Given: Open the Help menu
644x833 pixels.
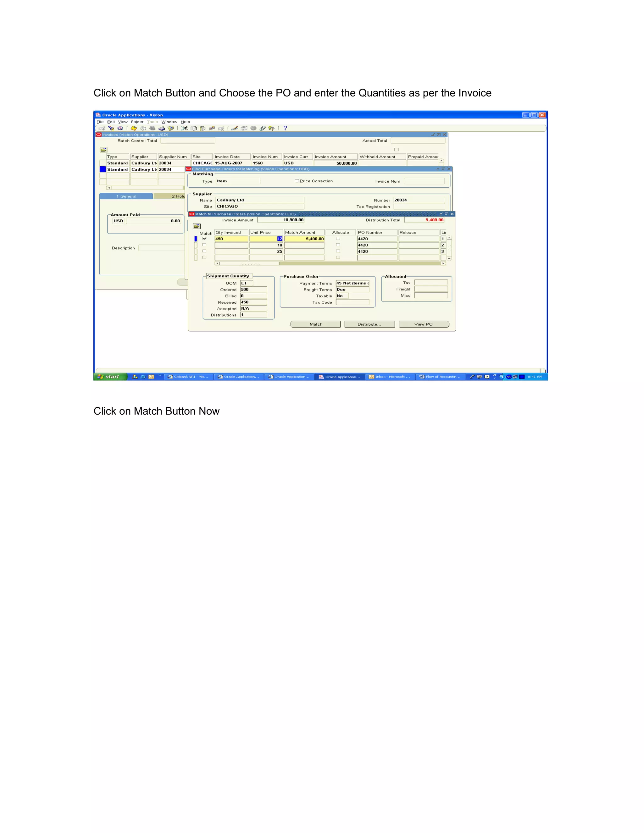Looking at the screenshot, I should [x=185, y=122].
